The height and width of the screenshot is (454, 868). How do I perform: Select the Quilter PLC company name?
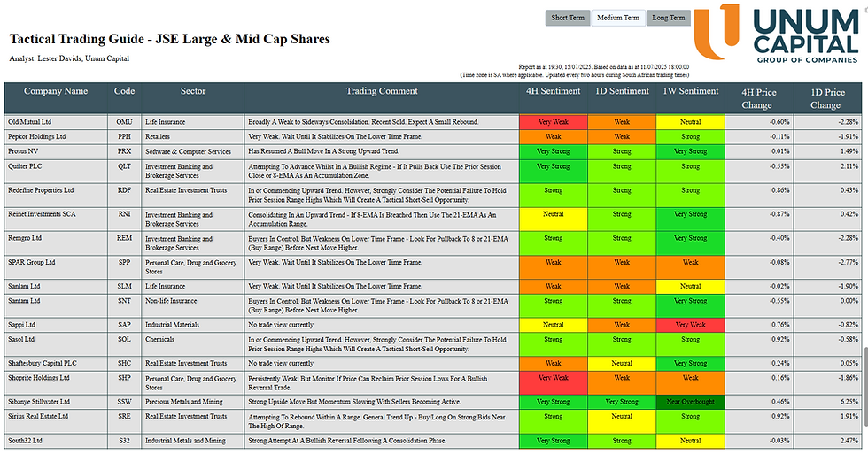click(25, 165)
